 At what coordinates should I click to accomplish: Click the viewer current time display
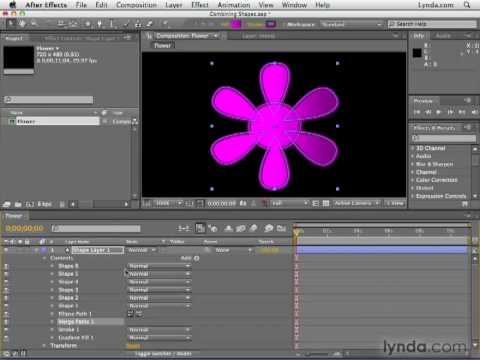tap(222, 203)
